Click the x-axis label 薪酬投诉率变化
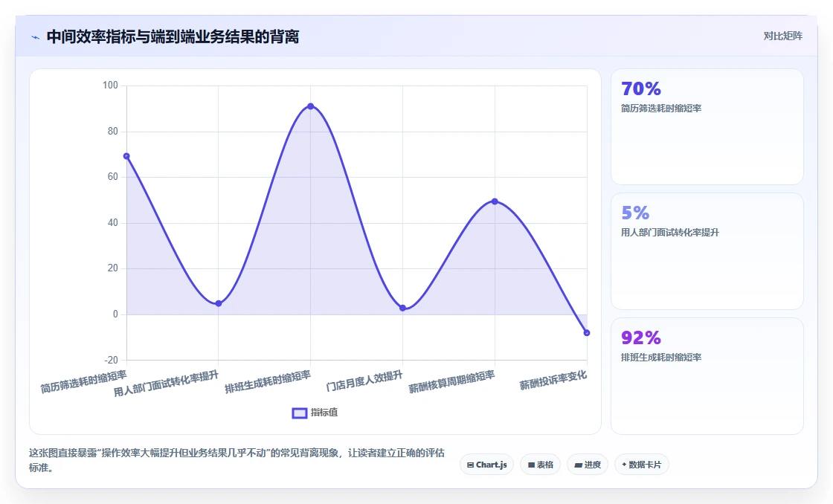 [x=553, y=381]
